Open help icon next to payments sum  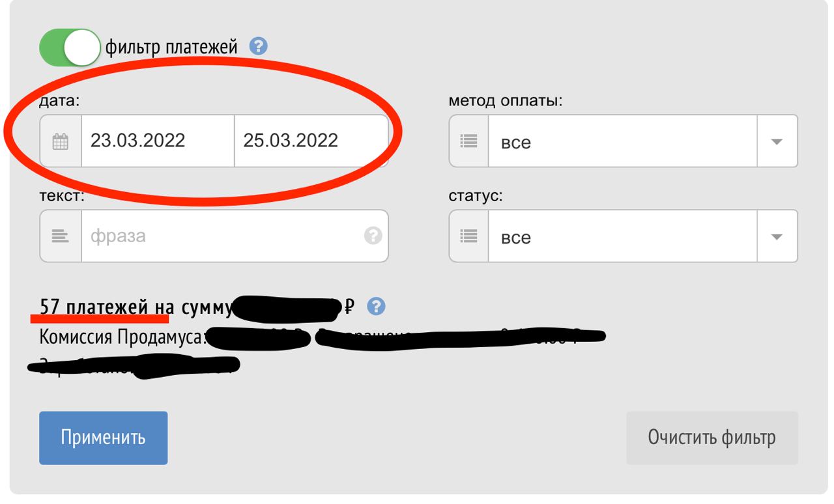[376, 306]
